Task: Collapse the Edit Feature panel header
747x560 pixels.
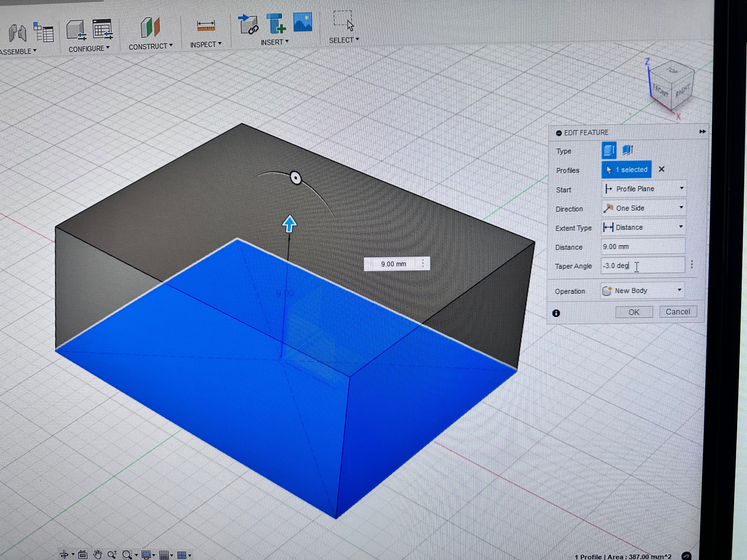Action: point(559,133)
